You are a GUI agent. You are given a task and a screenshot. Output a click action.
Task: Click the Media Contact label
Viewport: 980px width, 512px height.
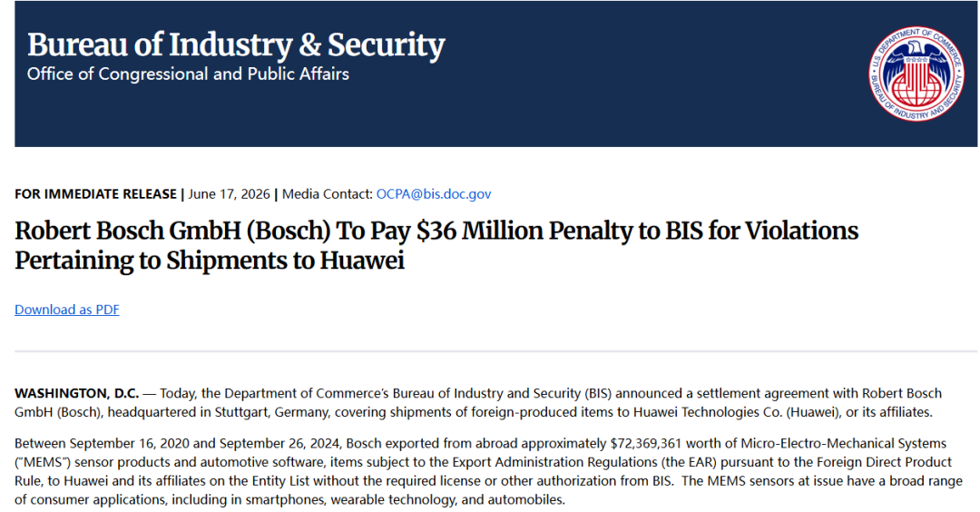pyautogui.click(x=327, y=193)
